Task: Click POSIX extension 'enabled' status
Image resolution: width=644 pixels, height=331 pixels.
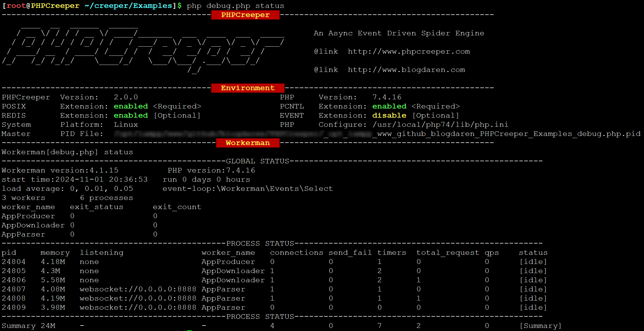Action: (x=131, y=106)
